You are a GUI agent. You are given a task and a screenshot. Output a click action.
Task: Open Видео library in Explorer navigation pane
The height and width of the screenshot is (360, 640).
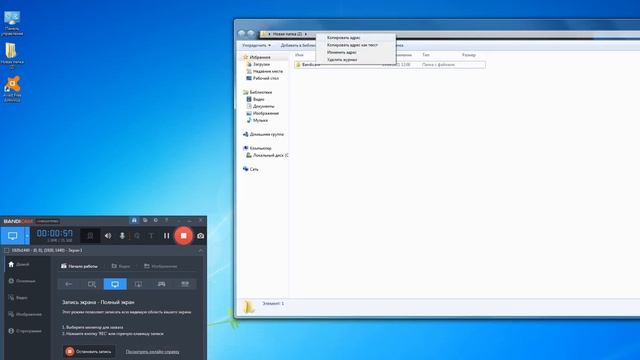point(256,99)
